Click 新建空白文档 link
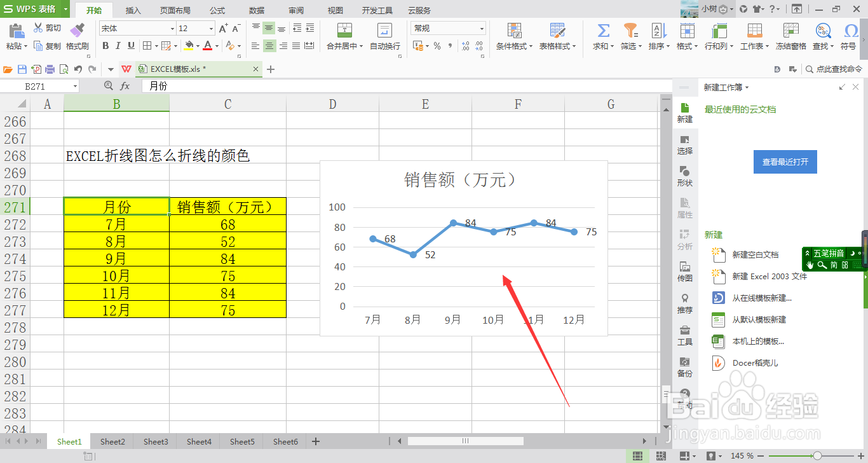 pyautogui.click(x=756, y=254)
